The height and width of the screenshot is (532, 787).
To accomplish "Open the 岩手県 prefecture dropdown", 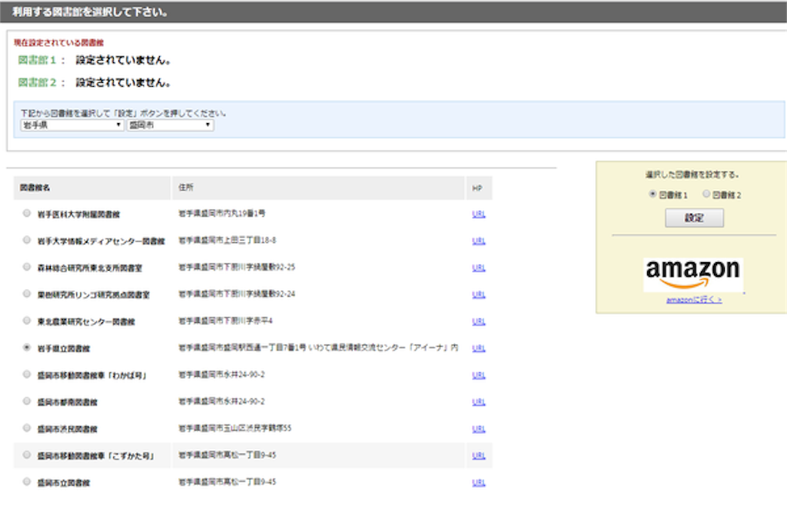I will (x=71, y=125).
